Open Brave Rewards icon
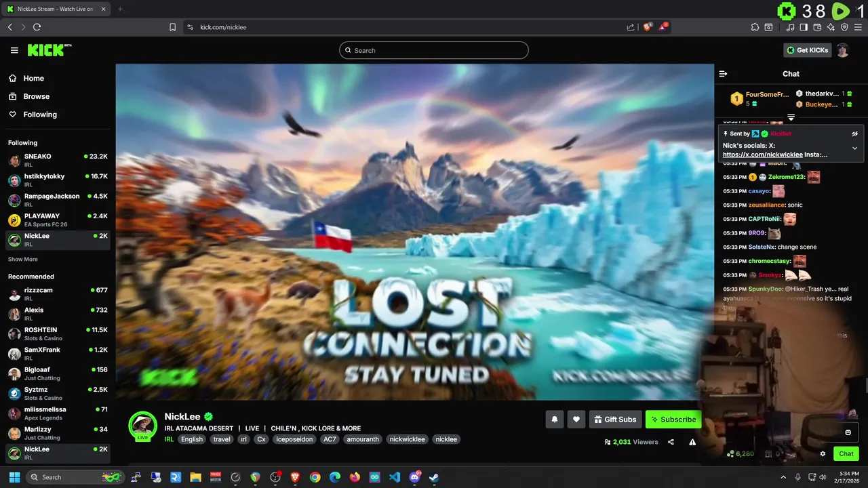868x488 pixels. pos(664,27)
